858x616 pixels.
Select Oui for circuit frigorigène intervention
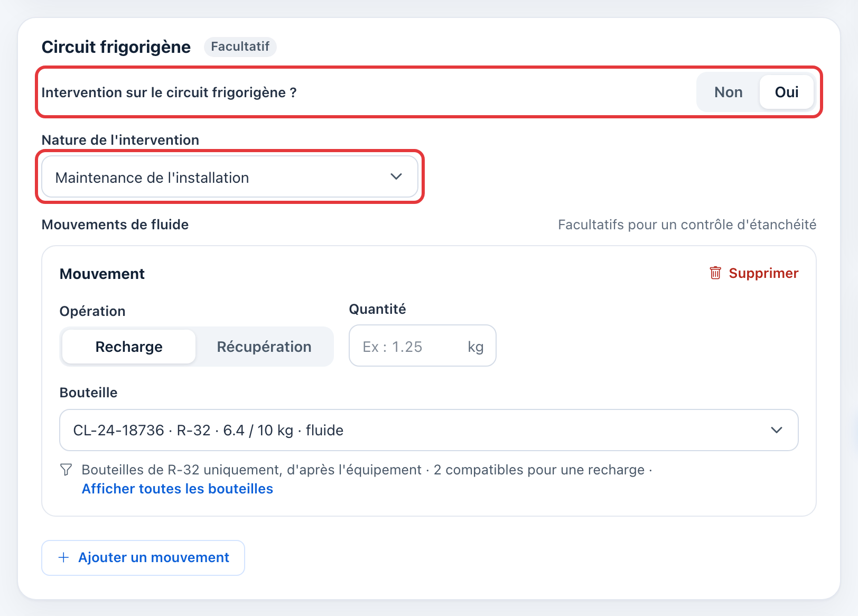[x=786, y=92]
